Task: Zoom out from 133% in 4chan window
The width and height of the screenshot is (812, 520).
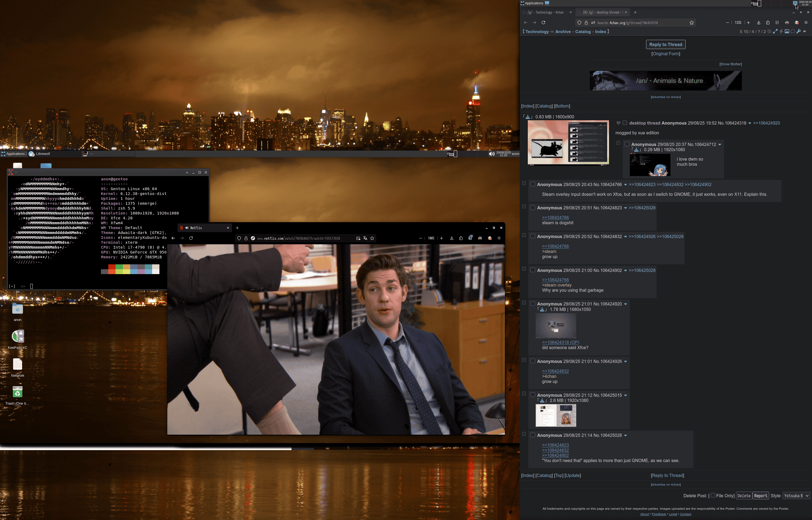Action: pos(727,23)
